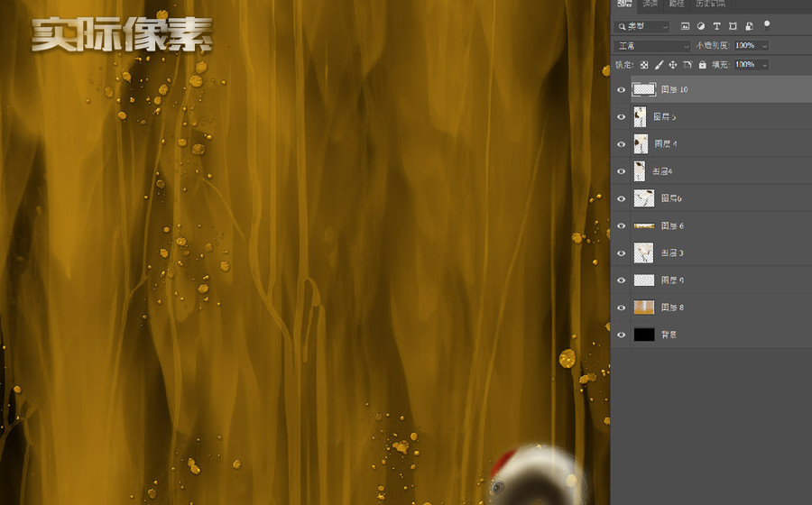Toggle visibility of layer 图层 3
812x505 pixels.
621,253
